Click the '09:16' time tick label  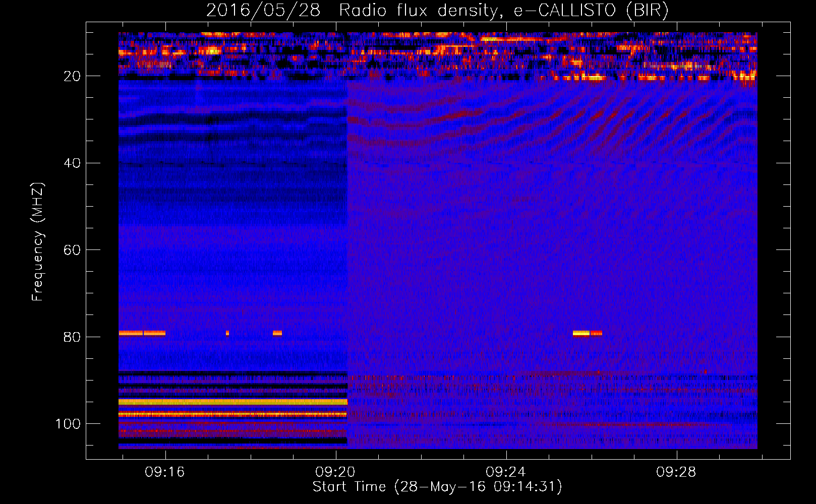(x=165, y=472)
